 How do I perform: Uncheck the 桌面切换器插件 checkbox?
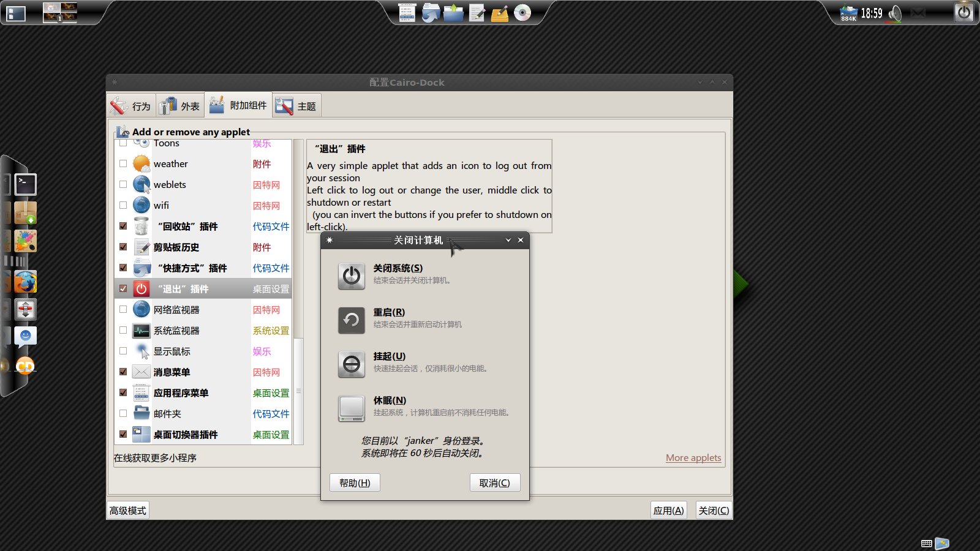point(123,434)
